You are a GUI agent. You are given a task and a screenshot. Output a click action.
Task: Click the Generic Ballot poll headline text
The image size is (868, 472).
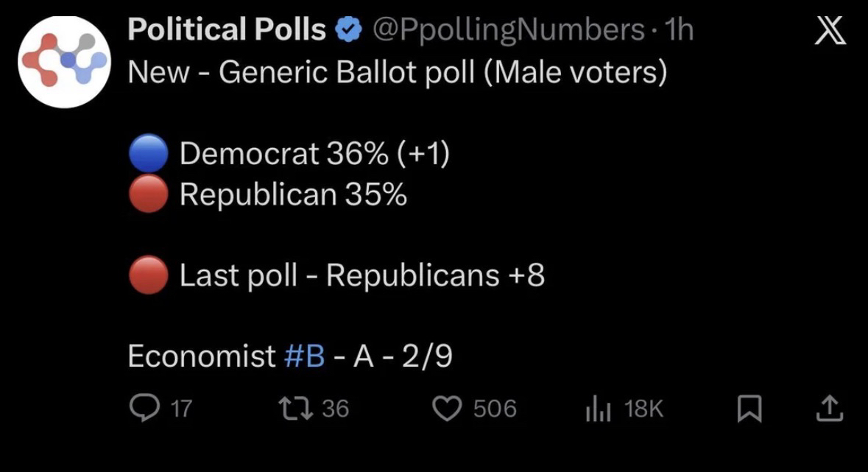pos(398,73)
